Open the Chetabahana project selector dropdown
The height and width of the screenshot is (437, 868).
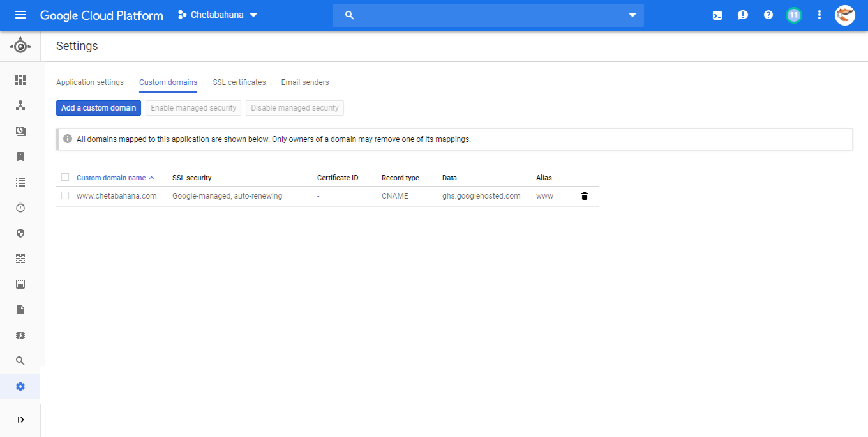point(218,15)
